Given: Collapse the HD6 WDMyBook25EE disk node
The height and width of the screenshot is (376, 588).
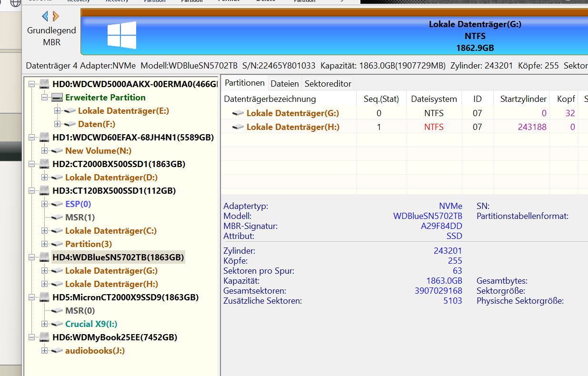Looking at the screenshot, I should tap(32, 337).
